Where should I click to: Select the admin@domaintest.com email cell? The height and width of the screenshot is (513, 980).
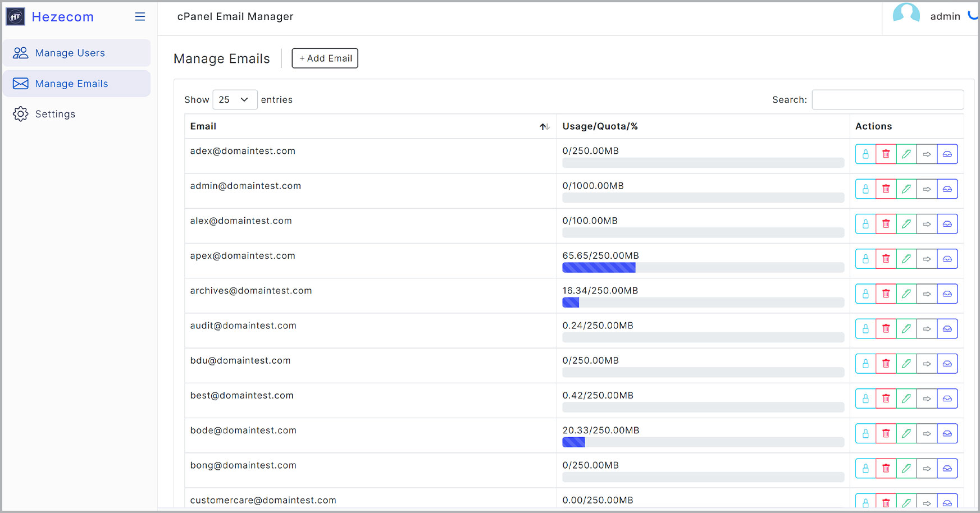pyautogui.click(x=371, y=191)
